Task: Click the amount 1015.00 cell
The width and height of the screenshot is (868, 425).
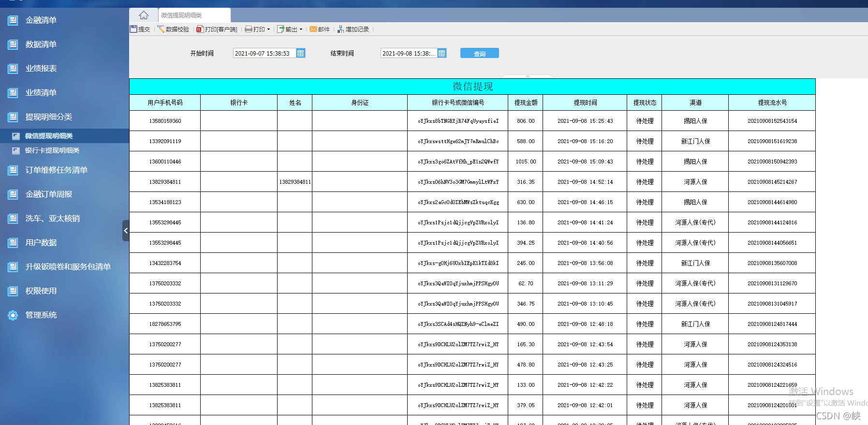Action: 526,161
